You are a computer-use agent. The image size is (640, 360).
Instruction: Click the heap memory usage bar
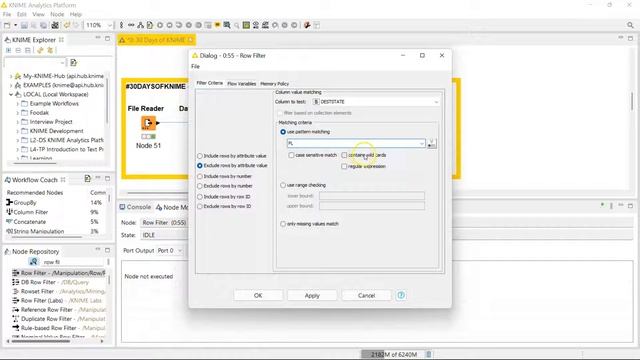point(393,354)
